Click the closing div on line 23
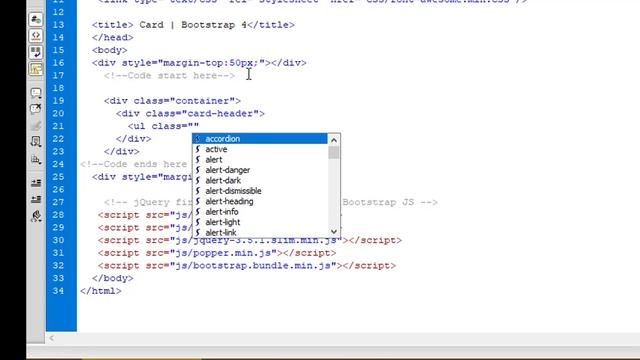Screen dimensions: 640x360 [x=122, y=151]
